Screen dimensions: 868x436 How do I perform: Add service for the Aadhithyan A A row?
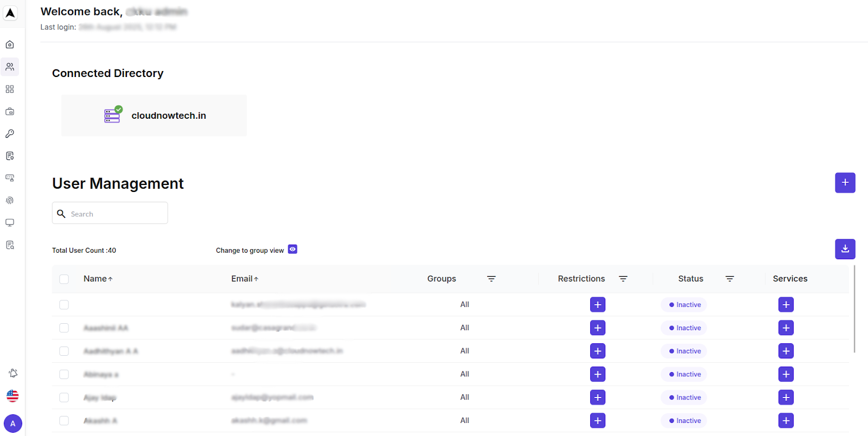click(x=786, y=351)
